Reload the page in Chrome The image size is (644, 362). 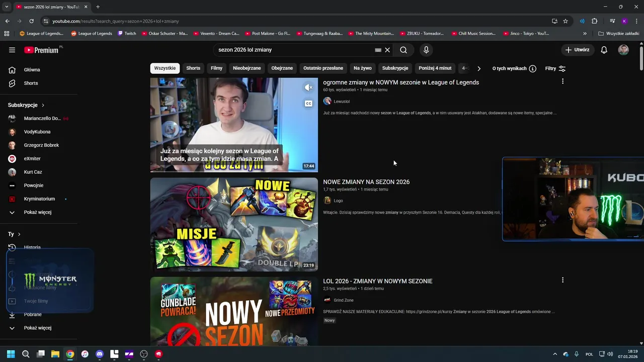point(31,21)
